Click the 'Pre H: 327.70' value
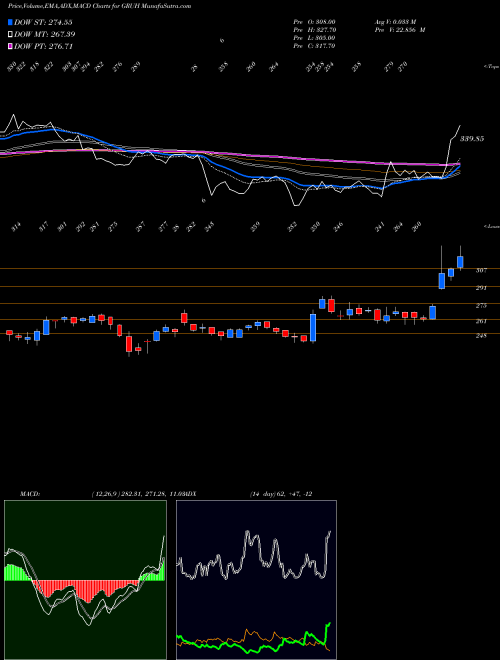 [x=314, y=30]
